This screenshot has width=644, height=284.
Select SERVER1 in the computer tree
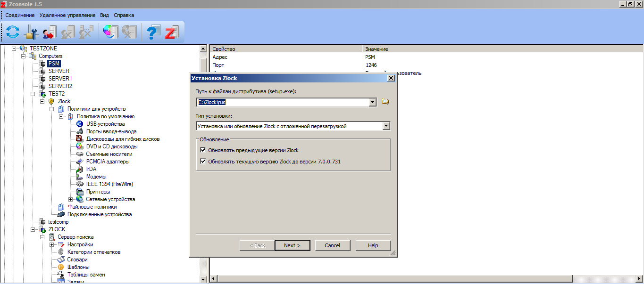pyautogui.click(x=60, y=79)
